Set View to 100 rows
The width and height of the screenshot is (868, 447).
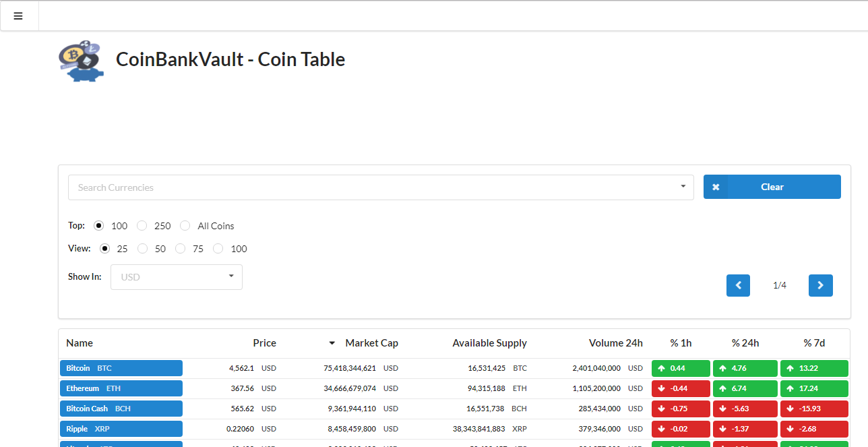tap(218, 248)
